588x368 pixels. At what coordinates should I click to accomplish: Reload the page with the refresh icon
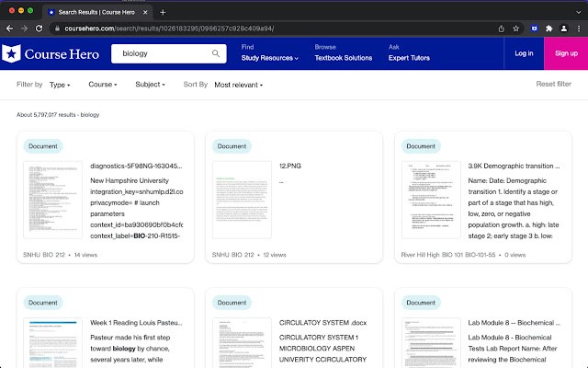tap(39, 29)
